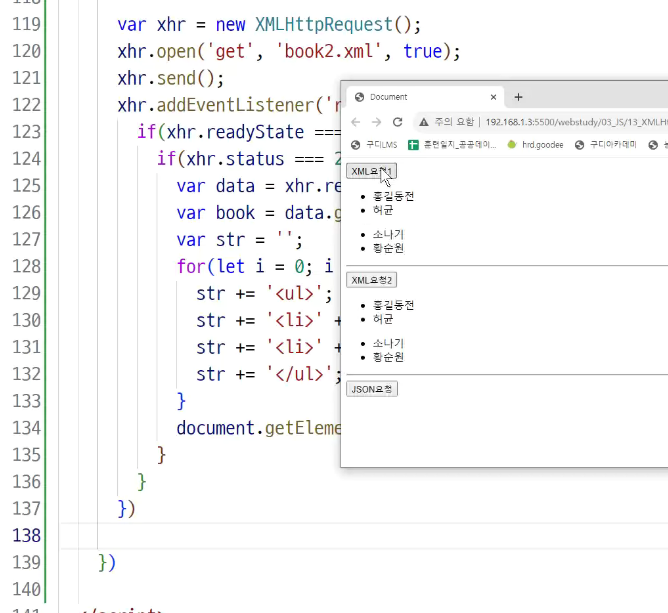Click addEventListener on line 122

[236, 105]
